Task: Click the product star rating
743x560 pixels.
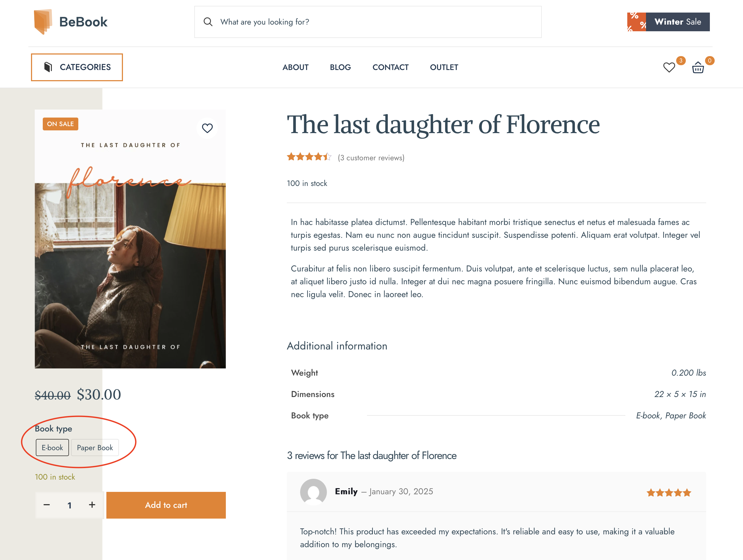Action: click(x=309, y=157)
